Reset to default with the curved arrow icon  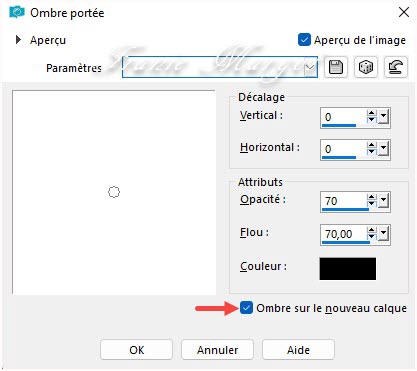395,67
